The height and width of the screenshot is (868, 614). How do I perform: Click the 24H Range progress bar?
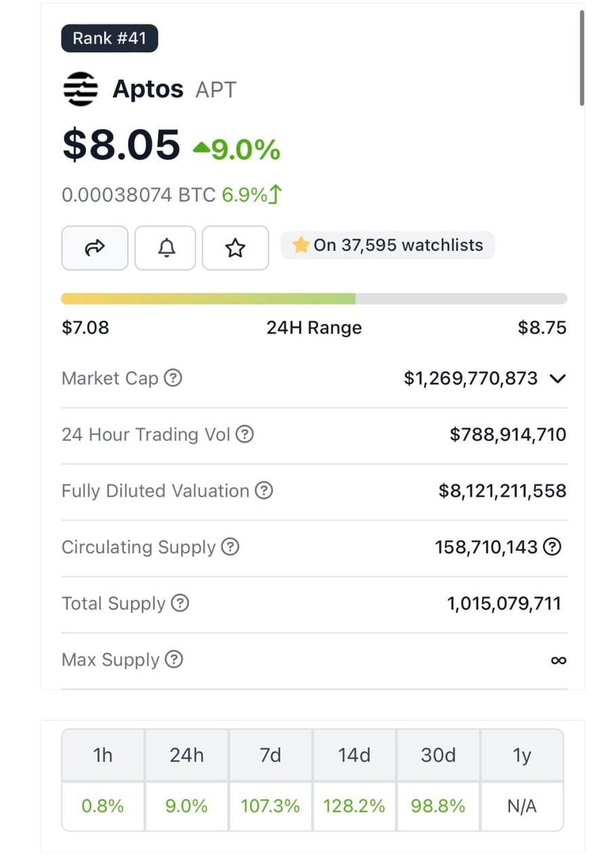[314, 298]
